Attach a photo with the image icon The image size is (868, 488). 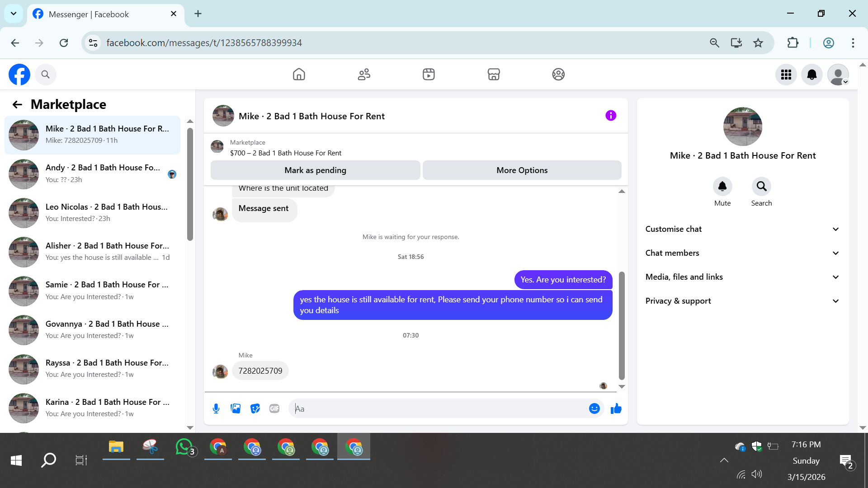[x=236, y=409]
